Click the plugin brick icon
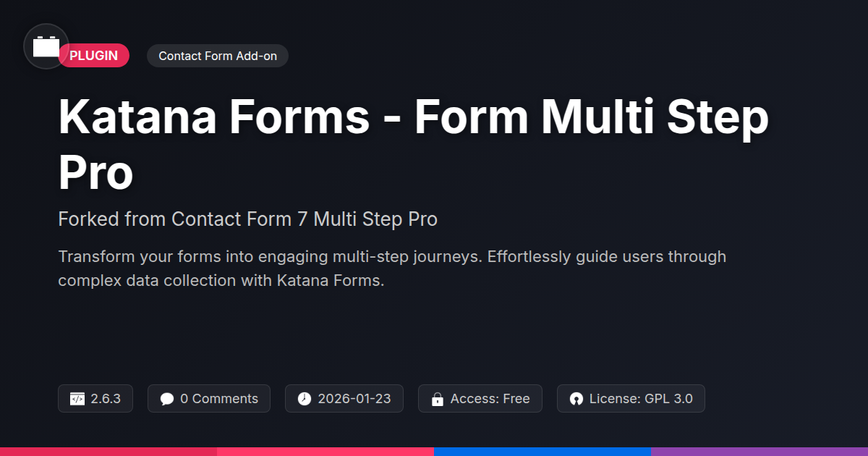This screenshot has width=868, height=456. (46, 47)
